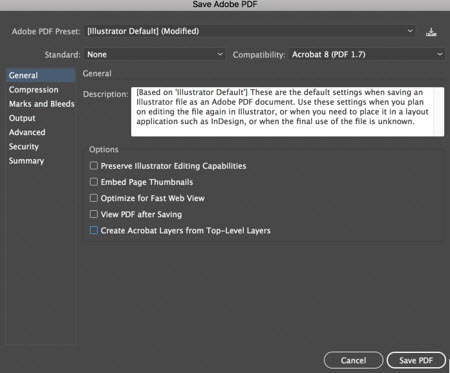Viewport: 450px width, 373px height.
Task: Click the Cancel button
Action: point(353,360)
